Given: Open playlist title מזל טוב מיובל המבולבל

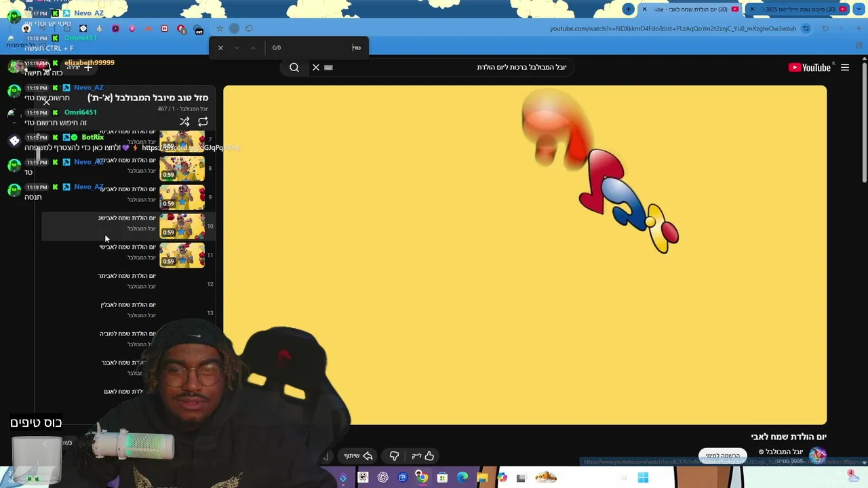Looking at the screenshot, I should tap(148, 98).
